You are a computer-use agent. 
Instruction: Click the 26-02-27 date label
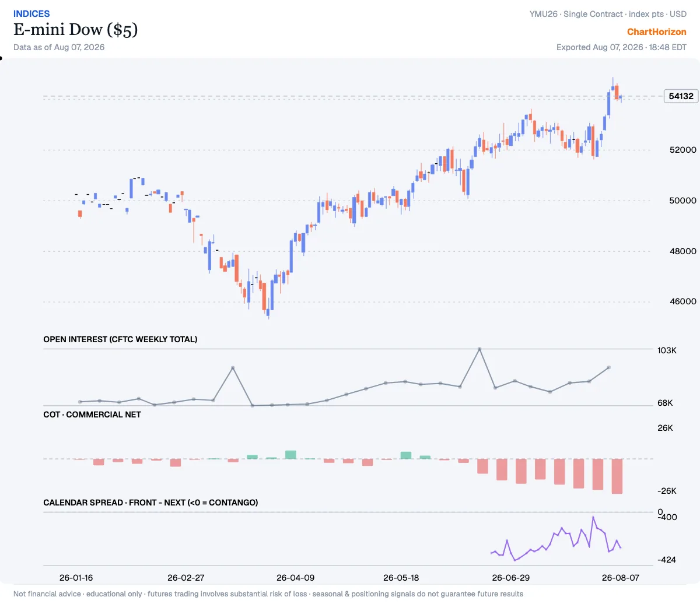[x=186, y=578]
